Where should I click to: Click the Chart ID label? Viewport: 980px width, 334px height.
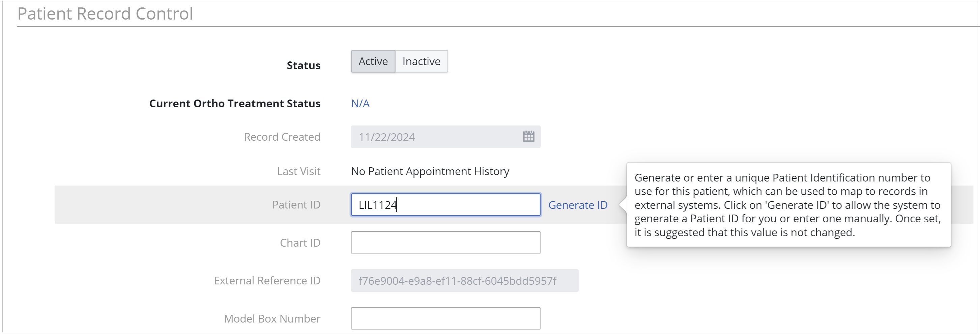[x=300, y=243]
